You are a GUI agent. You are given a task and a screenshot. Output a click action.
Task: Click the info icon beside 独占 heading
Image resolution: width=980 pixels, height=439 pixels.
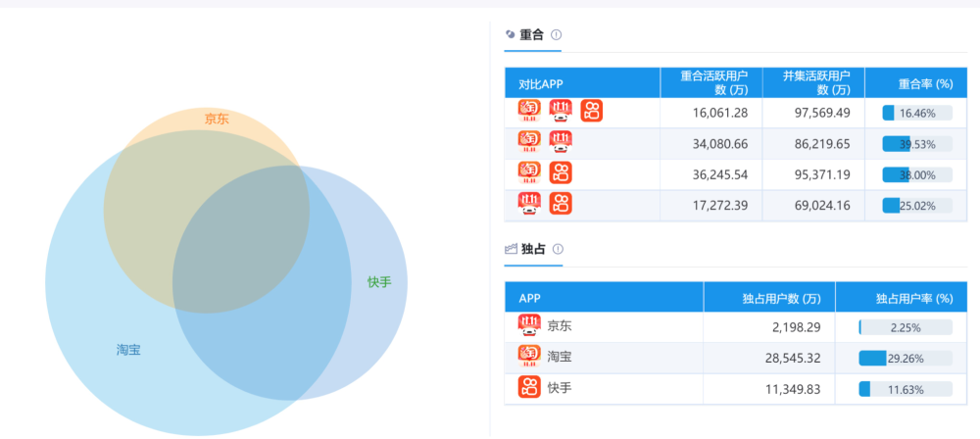point(557,249)
